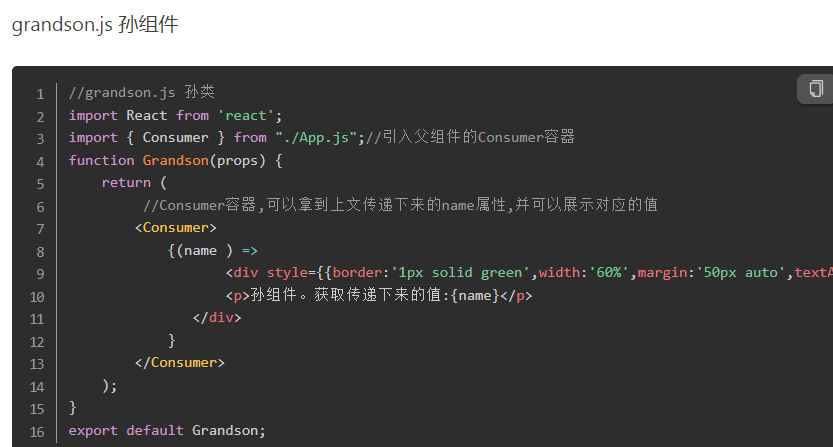The width and height of the screenshot is (833, 447).
Task: Click the "function Grandson(props) {" line
Action: pos(175,161)
